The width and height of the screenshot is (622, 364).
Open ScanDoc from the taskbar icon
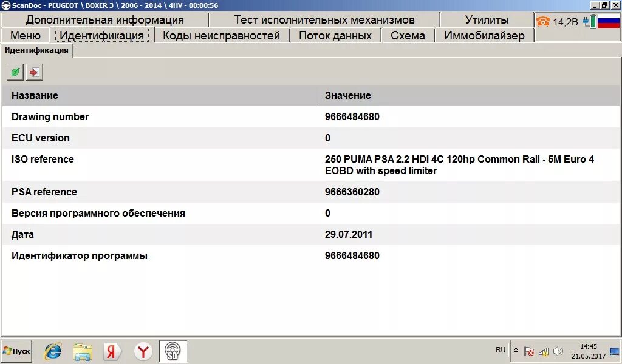coord(173,351)
